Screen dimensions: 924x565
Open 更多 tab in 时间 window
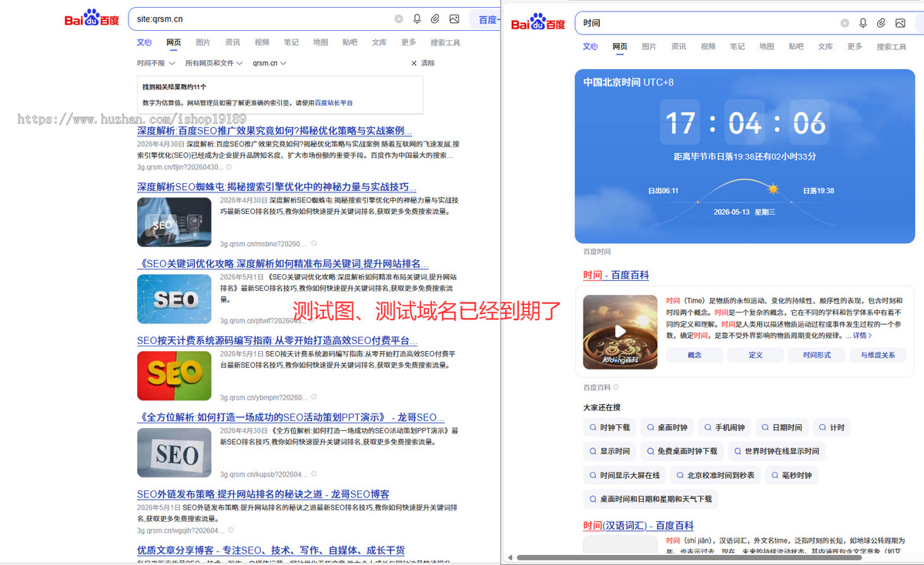[x=855, y=47]
